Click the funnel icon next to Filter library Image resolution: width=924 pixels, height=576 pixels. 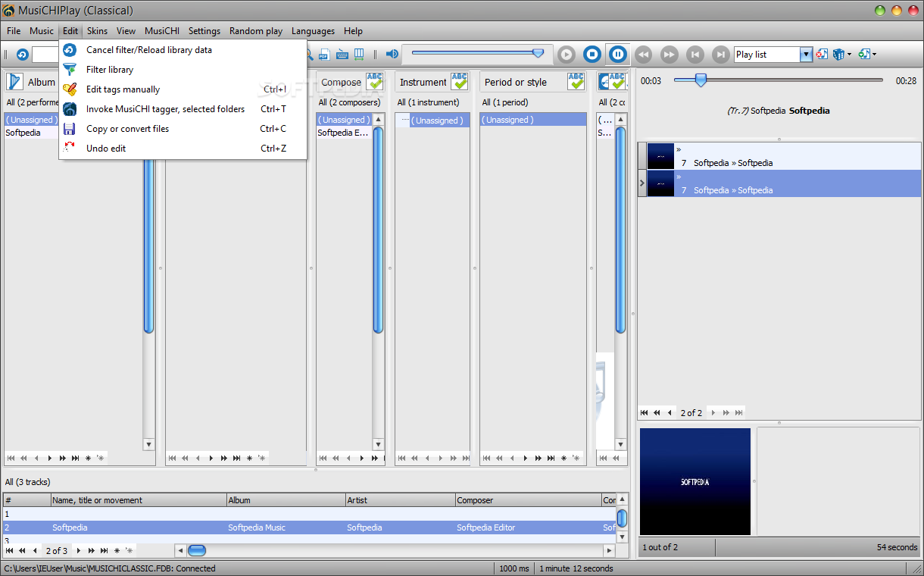(70, 70)
